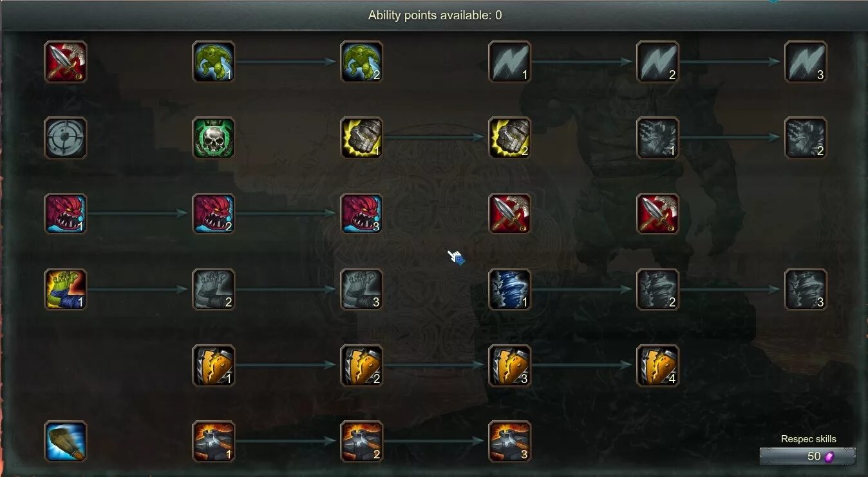Select the grey crosshair target skill icon
Screen dimensions: 868x477
pyautogui.click(x=65, y=138)
